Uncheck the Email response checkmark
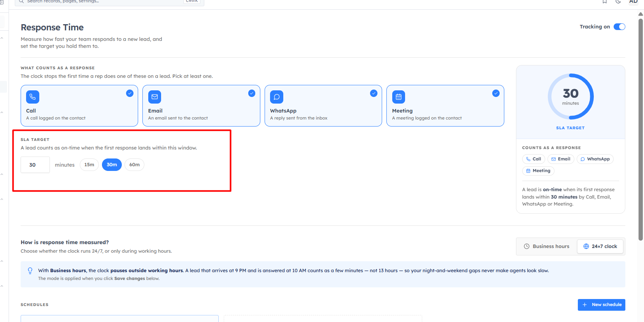This screenshot has height=322, width=644. 252,93
